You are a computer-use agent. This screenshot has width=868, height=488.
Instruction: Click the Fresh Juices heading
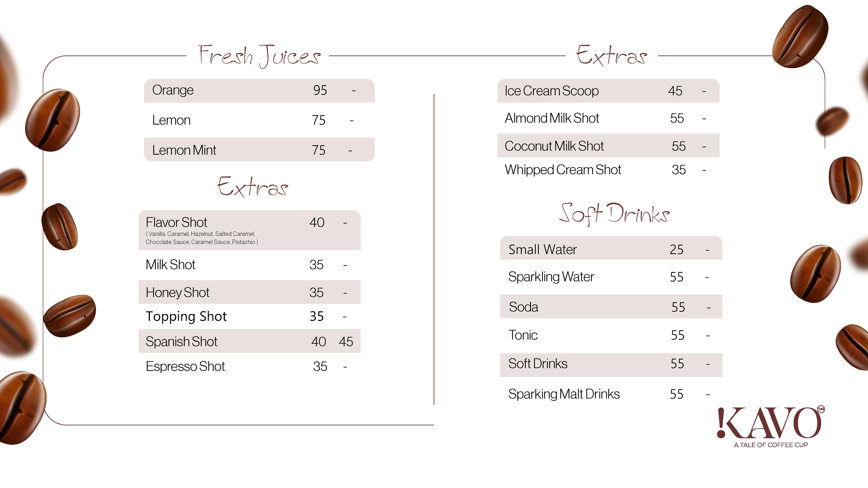point(258,56)
